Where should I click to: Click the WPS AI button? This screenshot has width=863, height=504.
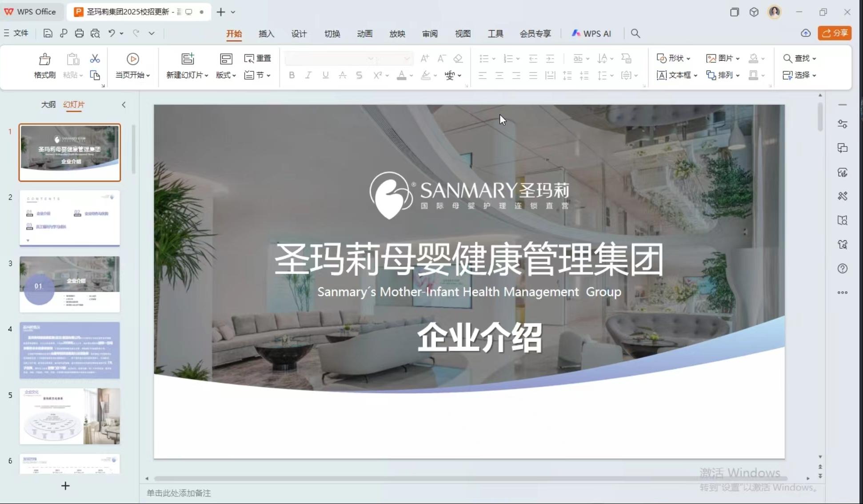591,34
